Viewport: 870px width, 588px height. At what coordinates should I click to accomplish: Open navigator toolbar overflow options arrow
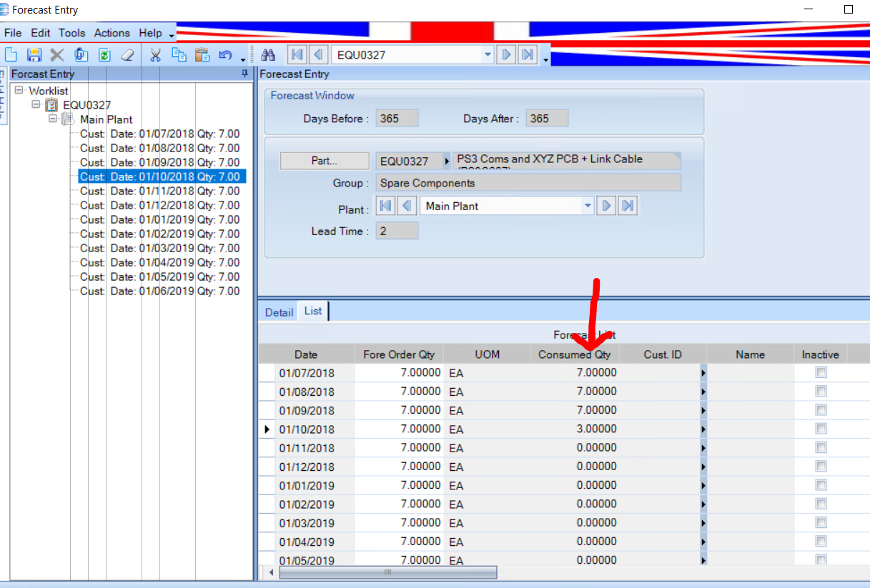click(545, 59)
